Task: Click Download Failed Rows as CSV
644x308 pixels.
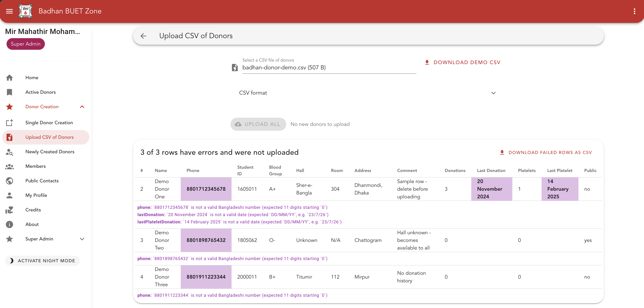Action: [x=546, y=153]
